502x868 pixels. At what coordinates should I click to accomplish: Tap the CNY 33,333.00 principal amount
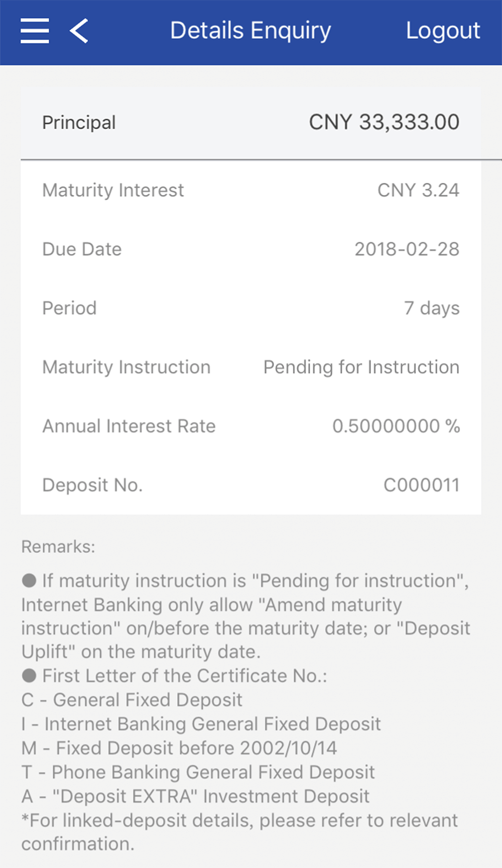pyautogui.click(x=384, y=123)
